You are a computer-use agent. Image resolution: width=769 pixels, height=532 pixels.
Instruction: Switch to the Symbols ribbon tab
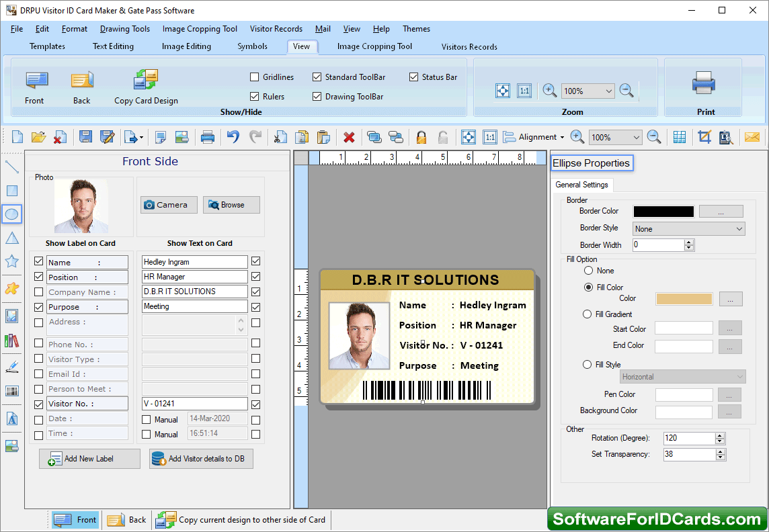[x=253, y=46]
